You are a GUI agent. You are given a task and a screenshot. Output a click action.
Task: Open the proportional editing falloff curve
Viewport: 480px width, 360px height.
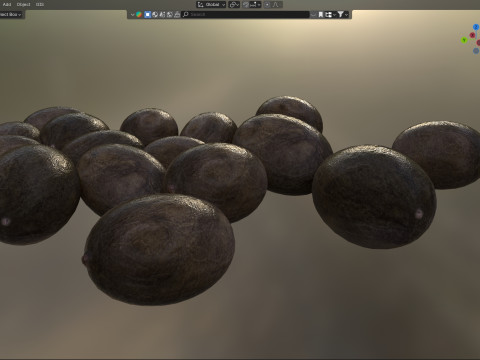tap(277, 4)
